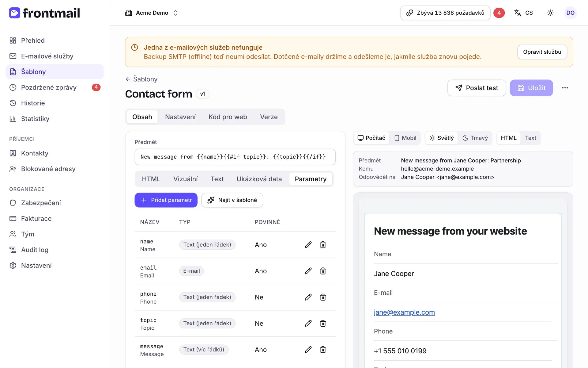588x368 pixels.
Task: Edit the name parameter with pencil icon
Action: tap(308, 245)
